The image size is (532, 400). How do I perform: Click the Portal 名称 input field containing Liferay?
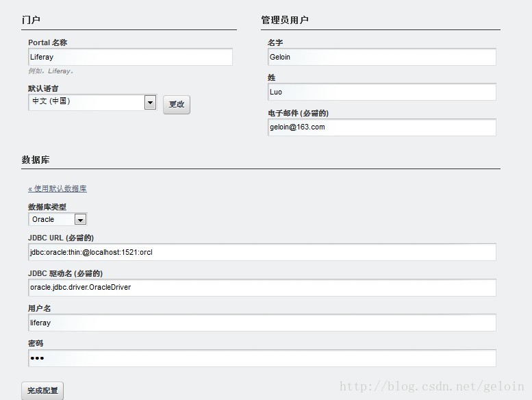click(130, 57)
